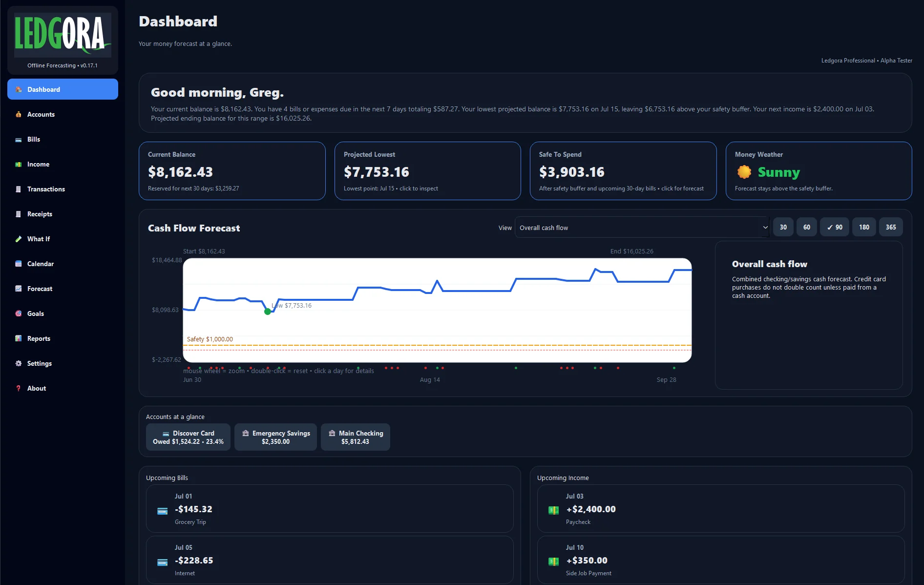Click the Transactions receipt icon

[19, 189]
